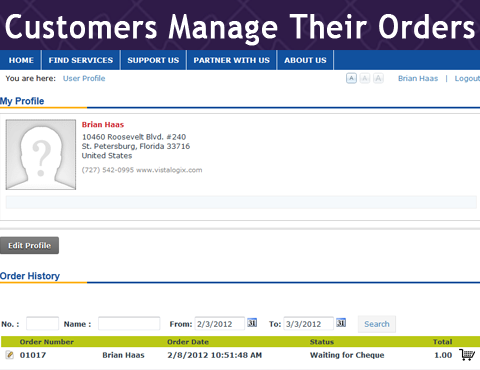480x370 pixels.
Task: Click the St. Petersburg, Florida 33716 line
Action: point(136,146)
